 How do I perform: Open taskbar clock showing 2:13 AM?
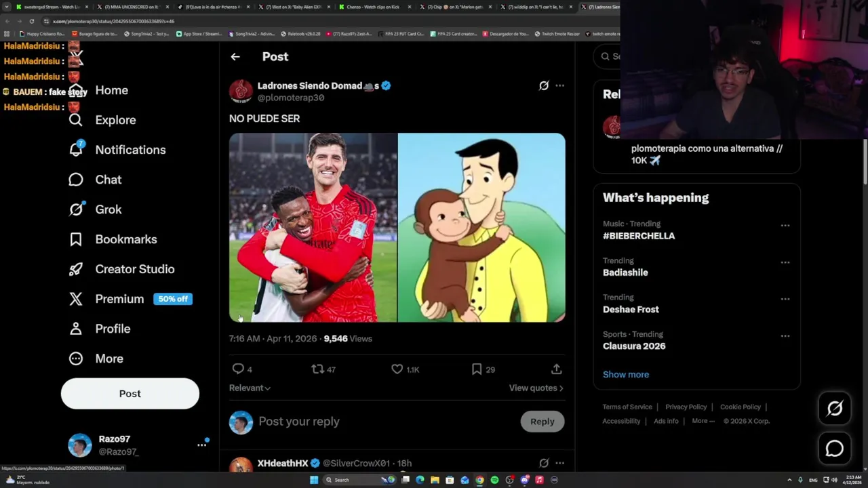pyautogui.click(x=853, y=480)
